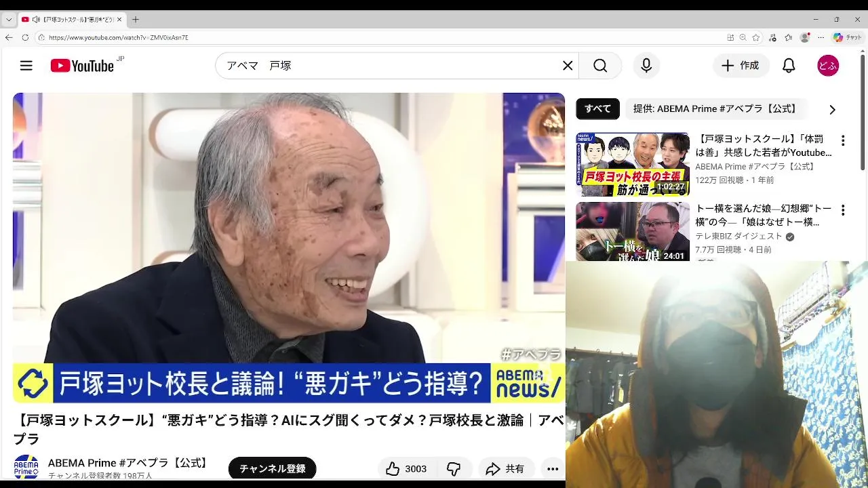
Task: Subscribe with the チャンネル登録 button
Action: click(x=273, y=468)
